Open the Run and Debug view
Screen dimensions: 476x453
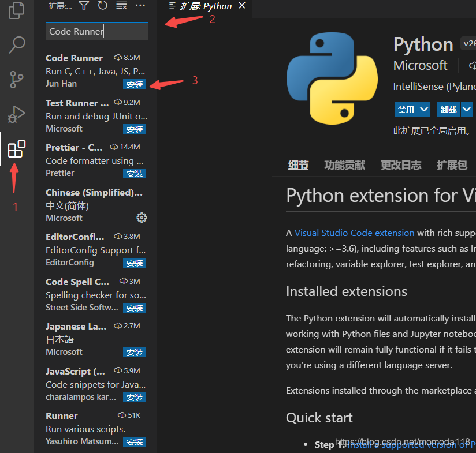pos(16,114)
